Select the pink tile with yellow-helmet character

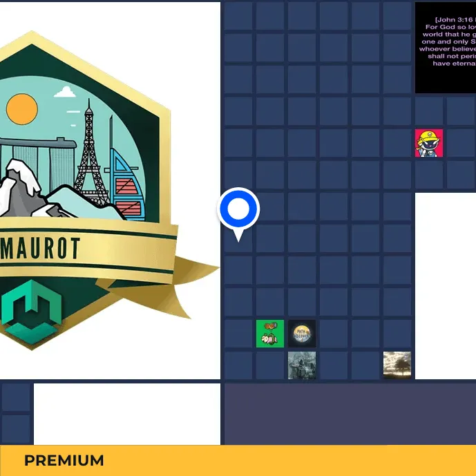[x=429, y=143]
